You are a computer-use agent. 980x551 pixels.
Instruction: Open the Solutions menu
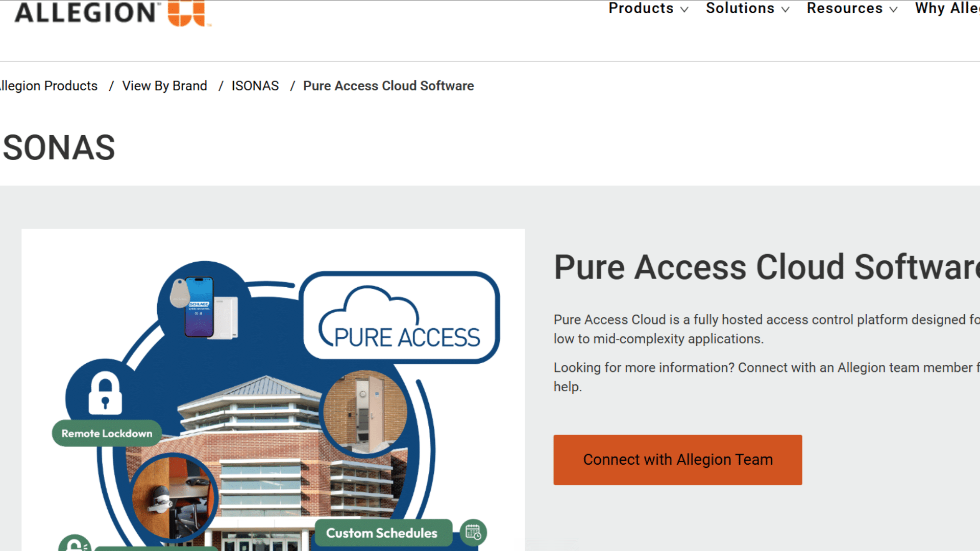pos(740,8)
